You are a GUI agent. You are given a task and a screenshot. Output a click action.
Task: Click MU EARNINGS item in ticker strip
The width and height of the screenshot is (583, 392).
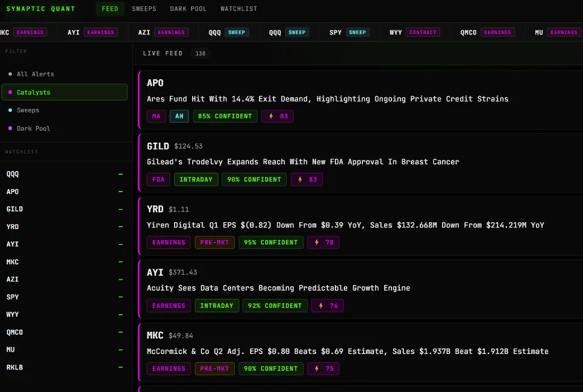tap(557, 32)
